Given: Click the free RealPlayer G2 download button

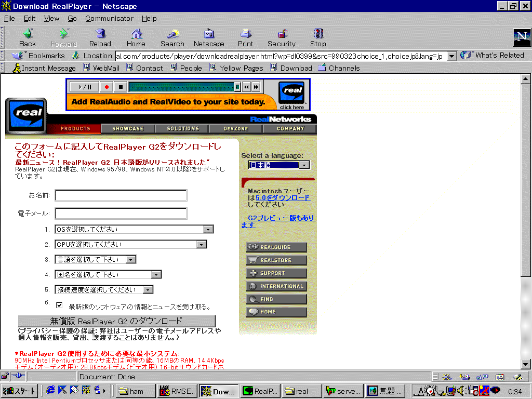Looking at the screenshot, I should (117, 321).
